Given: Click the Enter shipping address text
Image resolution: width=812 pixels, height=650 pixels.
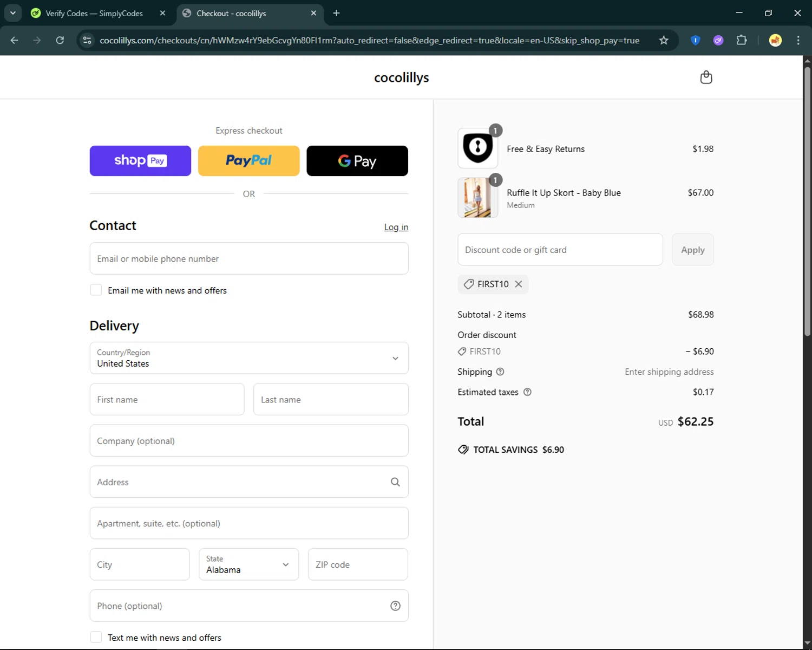Looking at the screenshot, I should pos(669,372).
